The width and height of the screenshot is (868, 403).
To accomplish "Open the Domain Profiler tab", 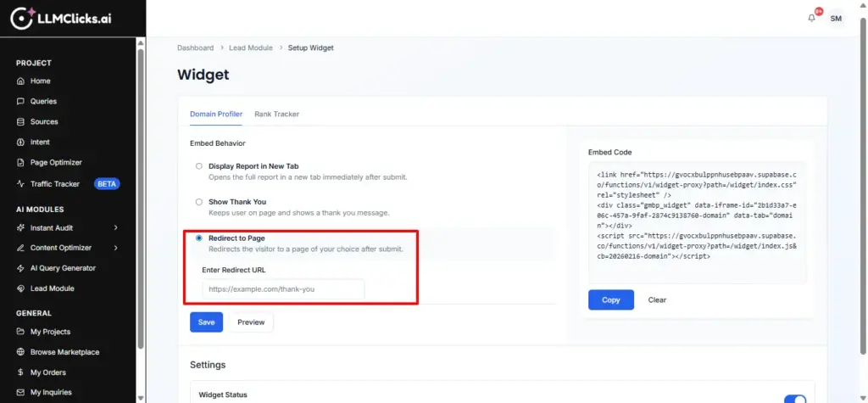I will pos(216,114).
